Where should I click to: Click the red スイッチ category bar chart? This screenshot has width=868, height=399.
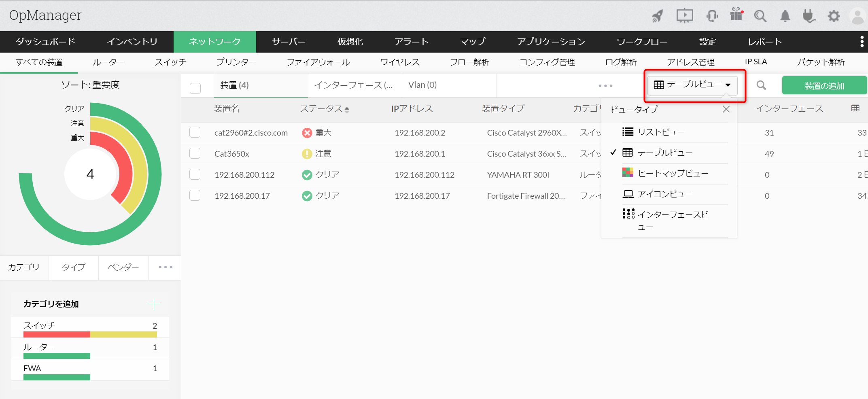[57, 335]
